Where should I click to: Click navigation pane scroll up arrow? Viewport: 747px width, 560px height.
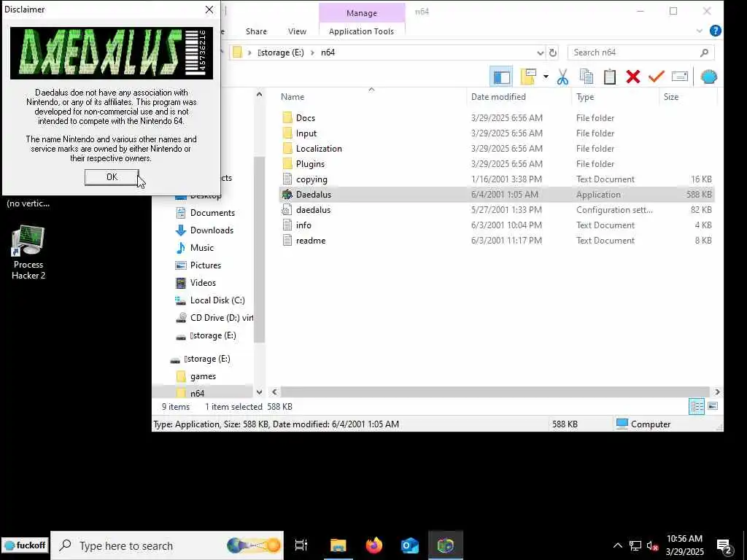[x=259, y=94]
